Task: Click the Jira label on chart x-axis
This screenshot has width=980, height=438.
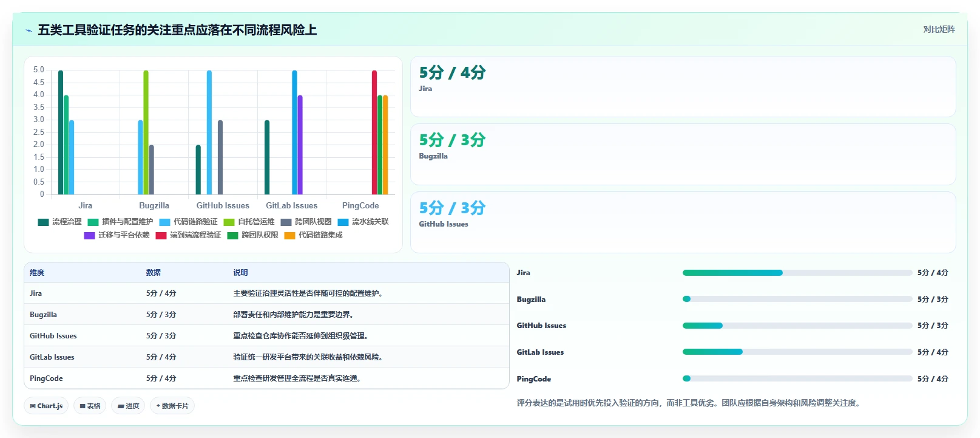Action: (86, 206)
